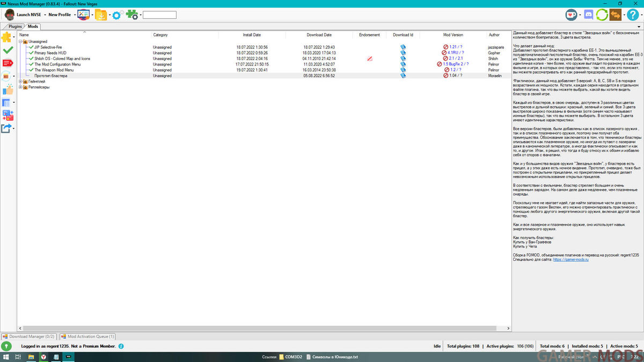Click the yellow puzzle add mod icon
The width and height of the screenshot is (644, 362).
coord(6,37)
